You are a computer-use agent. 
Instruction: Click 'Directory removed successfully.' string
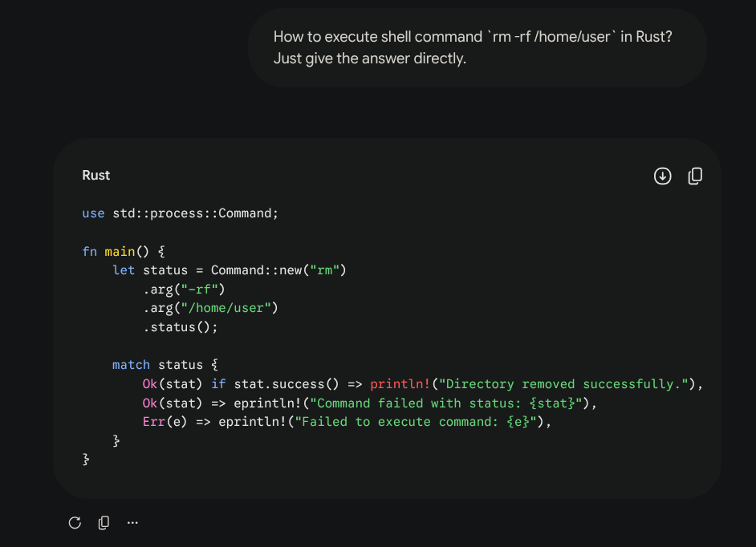(x=563, y=384)
